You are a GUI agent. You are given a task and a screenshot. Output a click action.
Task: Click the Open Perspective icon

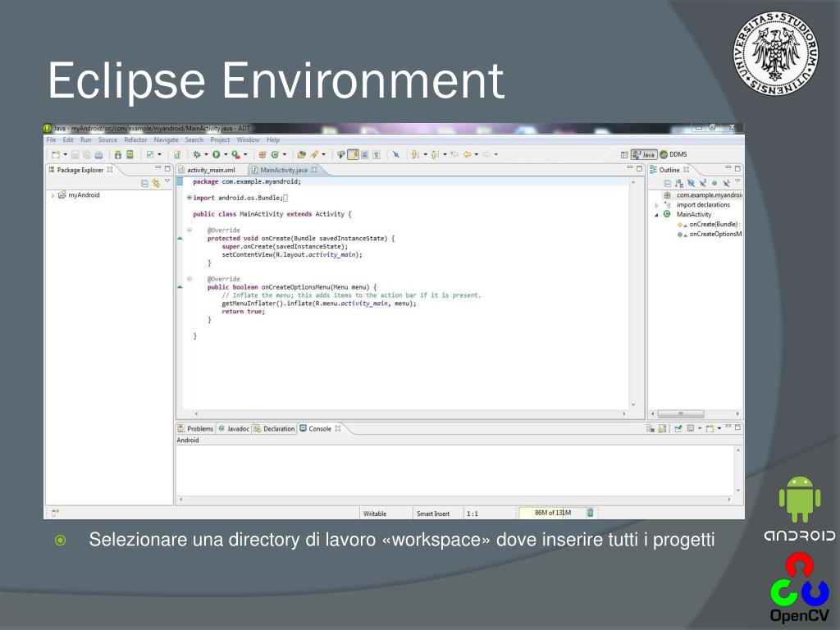point(624,155)
